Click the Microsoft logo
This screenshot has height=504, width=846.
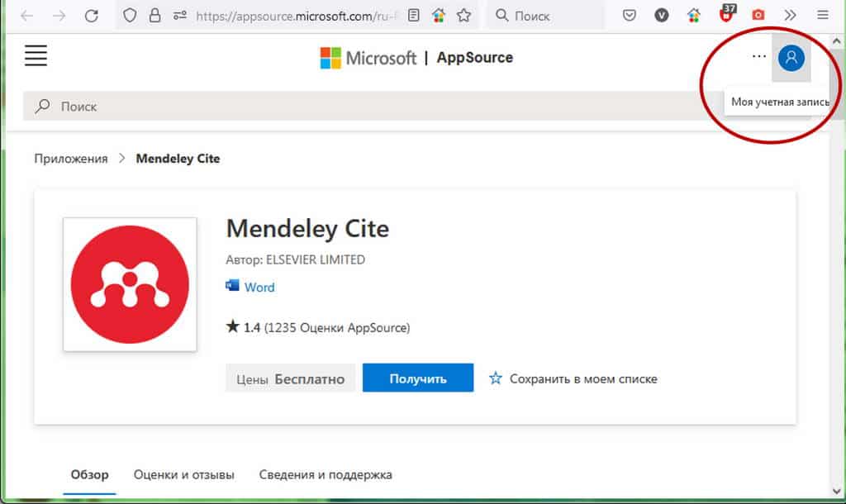point(368,58)
